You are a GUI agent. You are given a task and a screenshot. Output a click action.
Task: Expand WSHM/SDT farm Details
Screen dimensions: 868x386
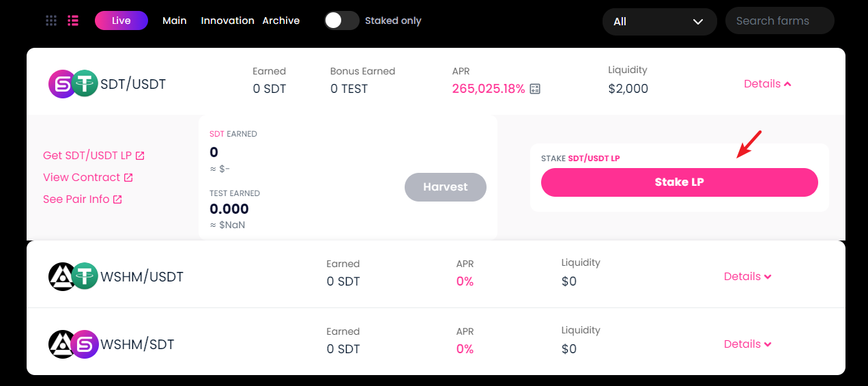point(747,344)
